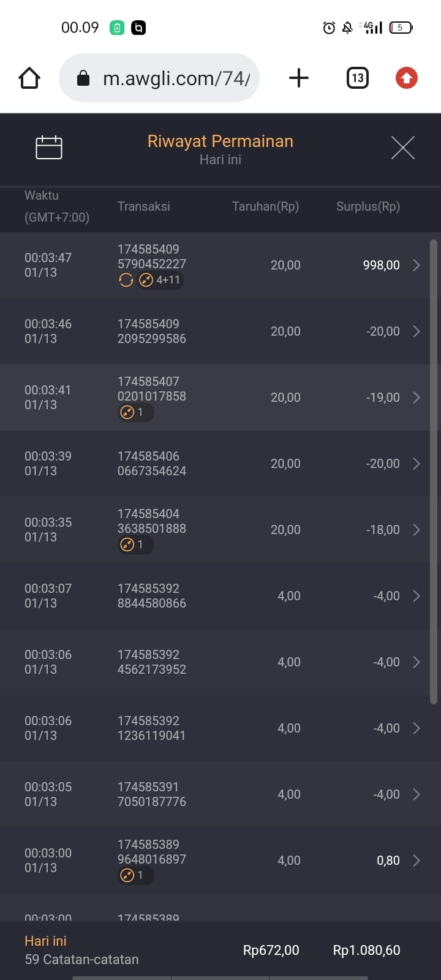Expand details for the -19,00 surplus row
Viewport: 441px width, 980px height.
point(417,398)
